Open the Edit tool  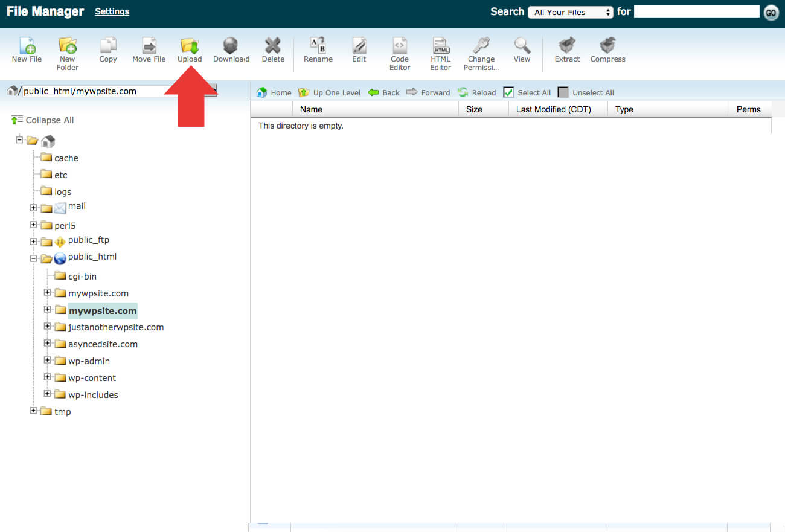359,50
